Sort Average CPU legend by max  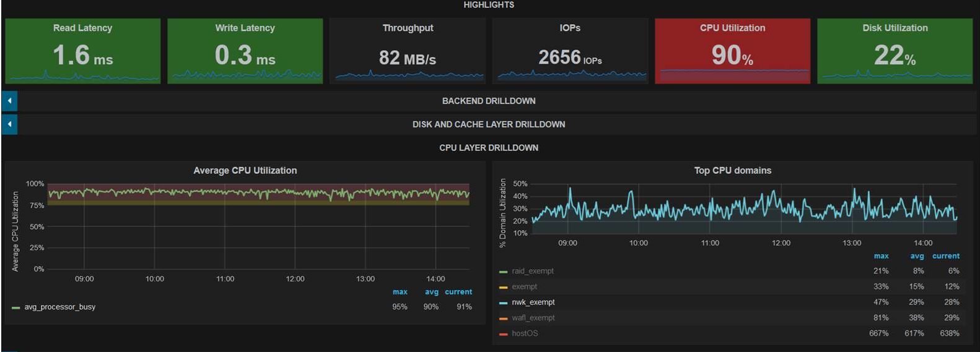tap(400, 292)
